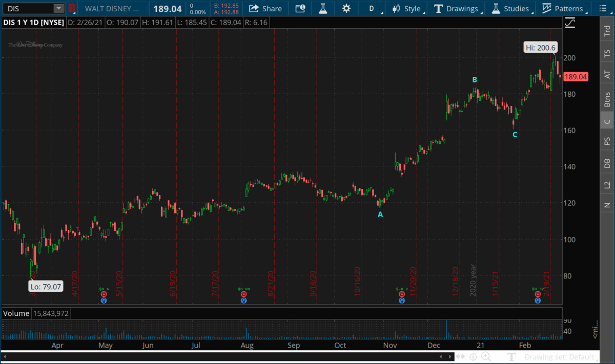Click the earnings icon near November
This screenshot has width=615, height=364.
401,295
